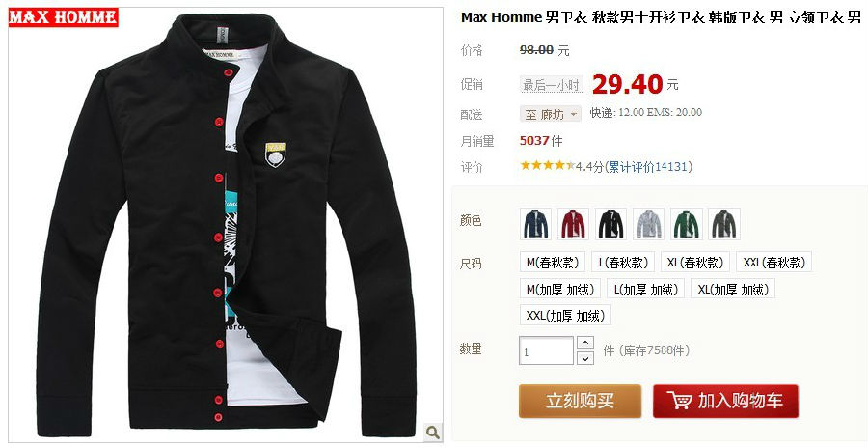Select size M(加厚 加绒)

click(x=560, y=289)
